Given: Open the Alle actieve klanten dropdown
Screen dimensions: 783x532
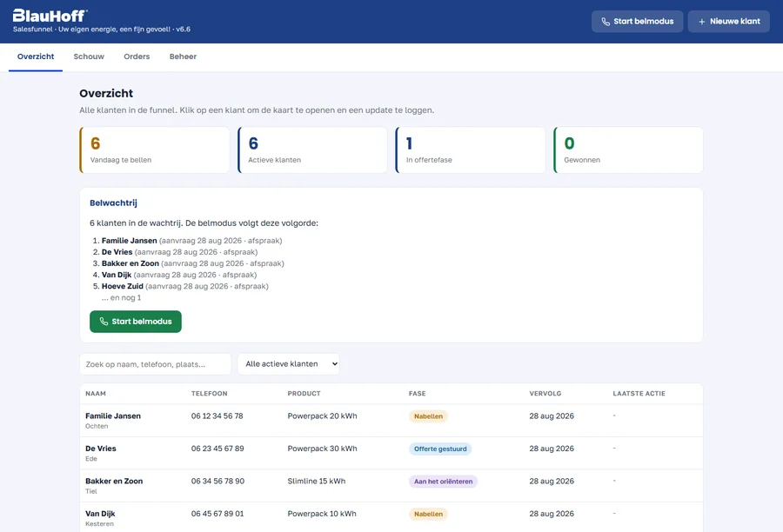Looking at the screenshot, I should click(x=289, y=364).
